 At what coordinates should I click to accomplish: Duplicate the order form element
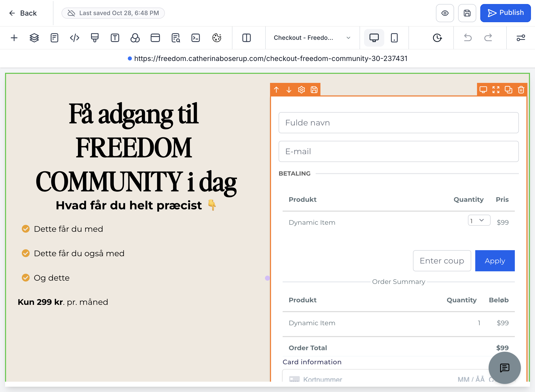click(509, 90)
